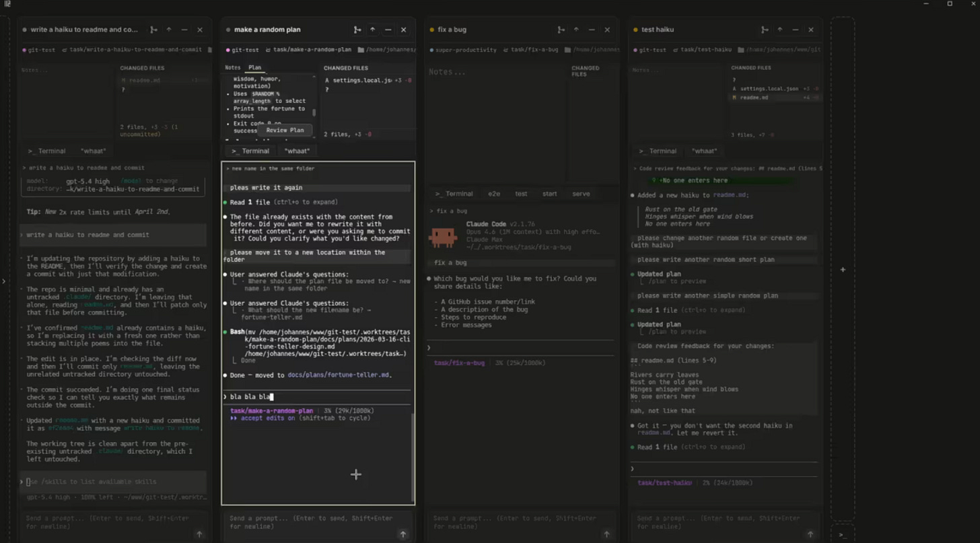Screen dimensions: 980x543
Task: Select readme.md in 'test haiku' changed files
Action: pyautogui.click(x=775, y=98)
